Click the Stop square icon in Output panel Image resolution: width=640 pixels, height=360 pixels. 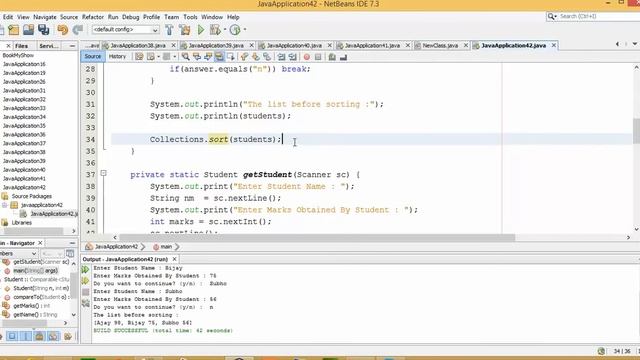pos(85,292)
